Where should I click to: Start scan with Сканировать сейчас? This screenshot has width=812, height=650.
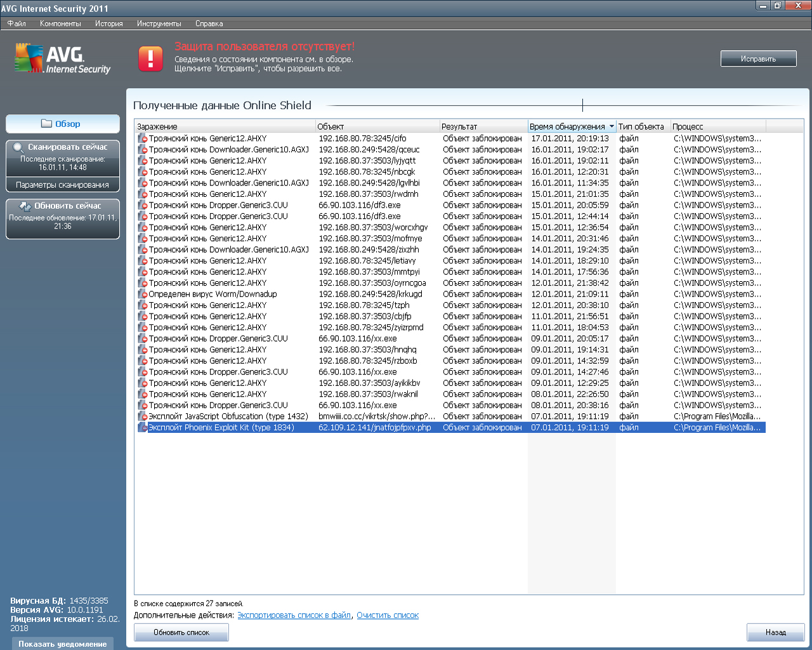(x=63, y=158)
